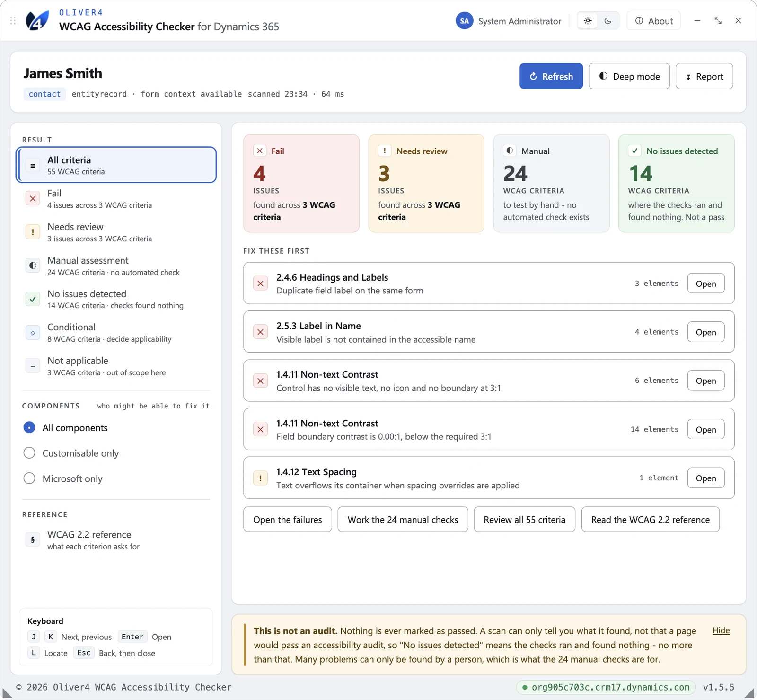
Task: Click fail X icon on Headings and Labels row
Action: (x=260, y=284)
